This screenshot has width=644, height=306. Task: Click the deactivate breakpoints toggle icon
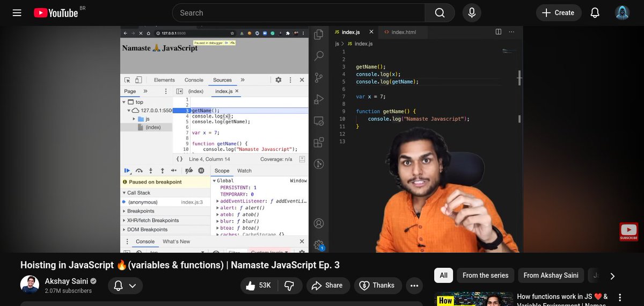click(x=189, y=171)
